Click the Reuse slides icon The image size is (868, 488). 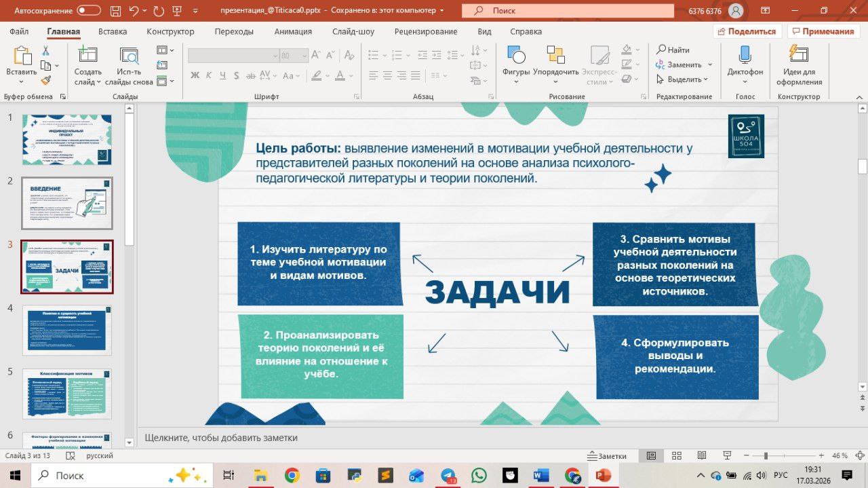[x=130, y=56]
